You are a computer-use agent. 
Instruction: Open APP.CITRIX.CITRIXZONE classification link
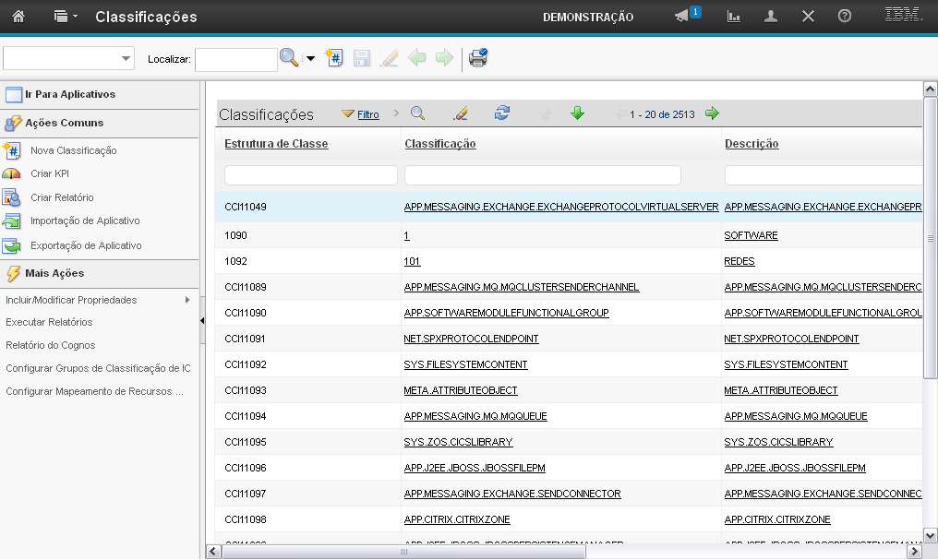pyautogui.click(x=456, y=519)
